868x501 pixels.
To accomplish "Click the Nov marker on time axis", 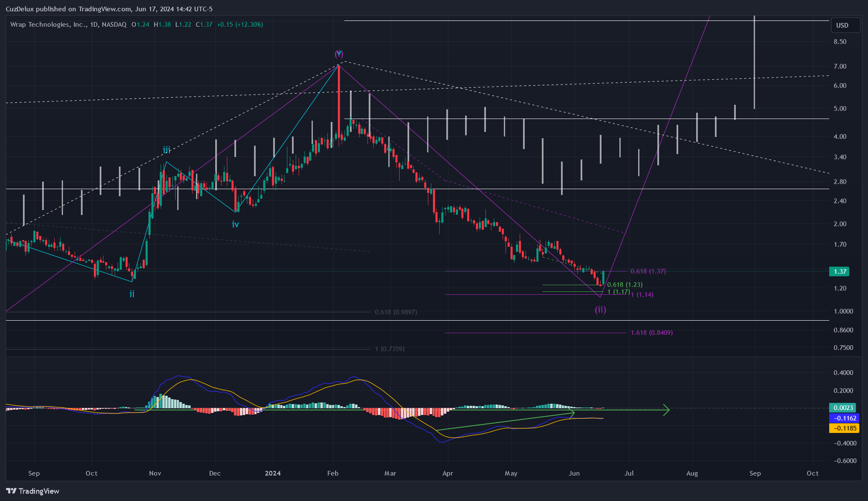I will 155,473.
